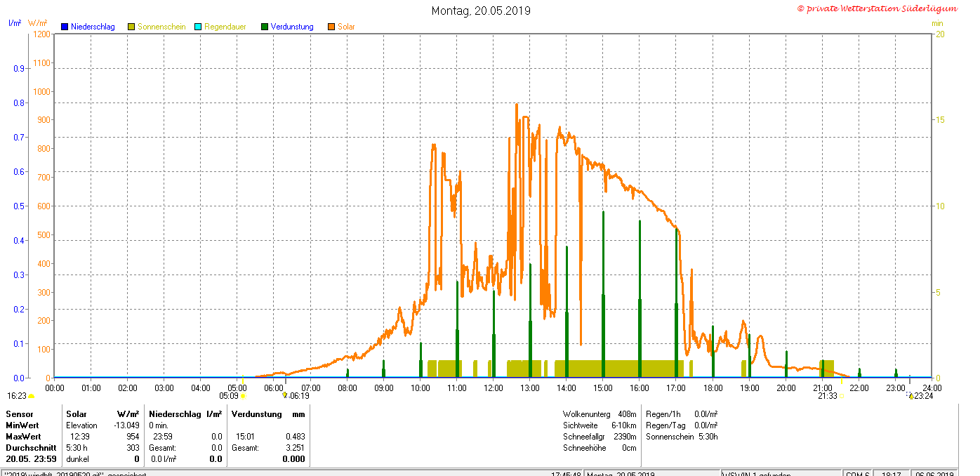Image resolution: width=980 pixels, height=476 pixels.
Task: Click the Schneehöhe label
Action: click(584, 448)
